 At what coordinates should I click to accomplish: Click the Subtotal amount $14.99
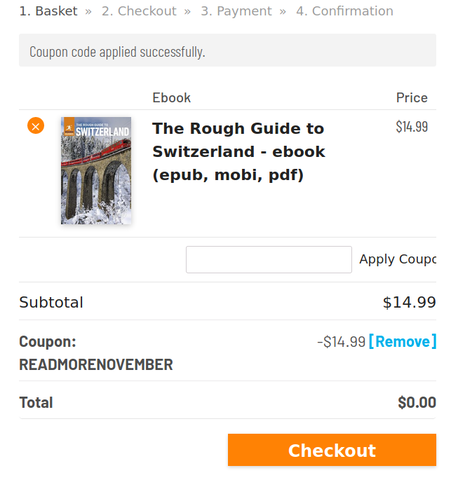(409, 303)
